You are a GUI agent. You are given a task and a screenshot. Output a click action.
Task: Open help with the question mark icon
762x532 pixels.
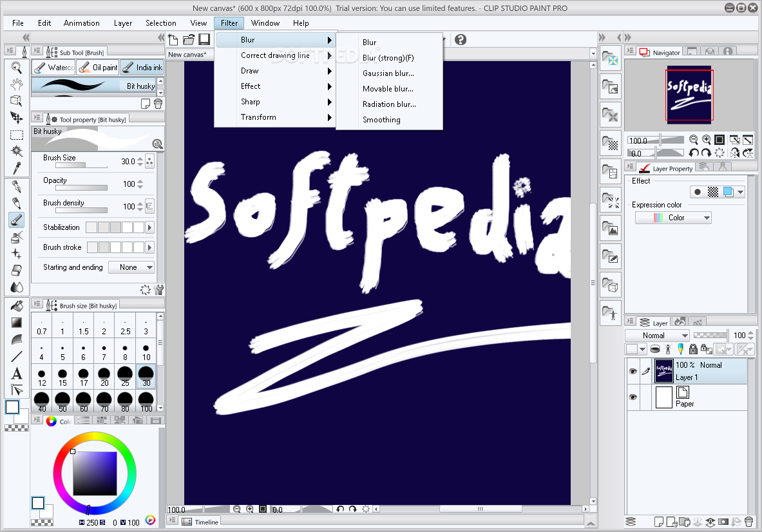click(x=461, y=39)
